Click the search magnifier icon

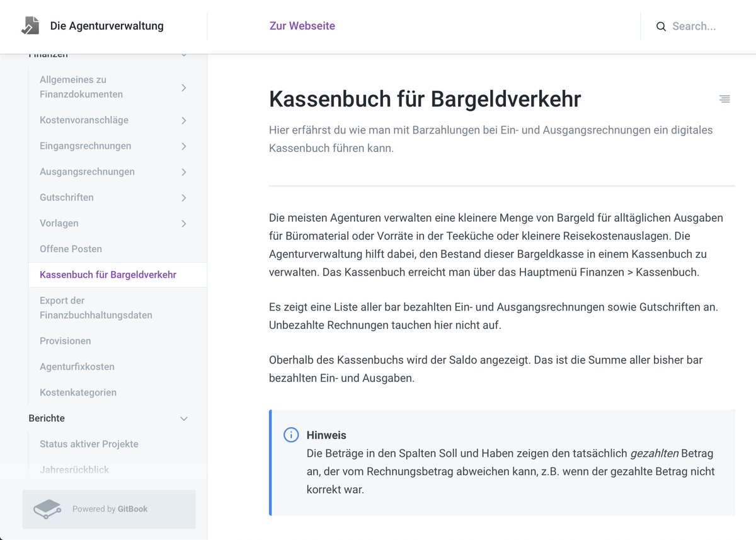pyautogui.click(x=661, y=26)
